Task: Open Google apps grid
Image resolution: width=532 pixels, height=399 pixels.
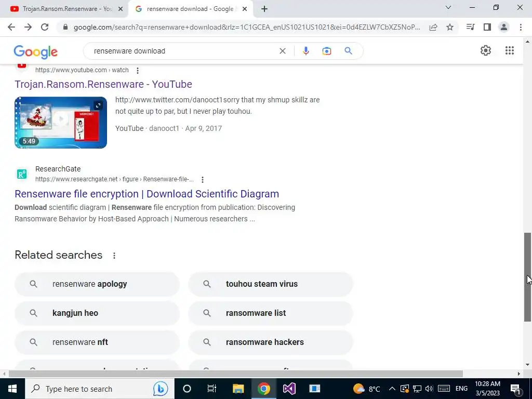Action: tap(509, 50)
